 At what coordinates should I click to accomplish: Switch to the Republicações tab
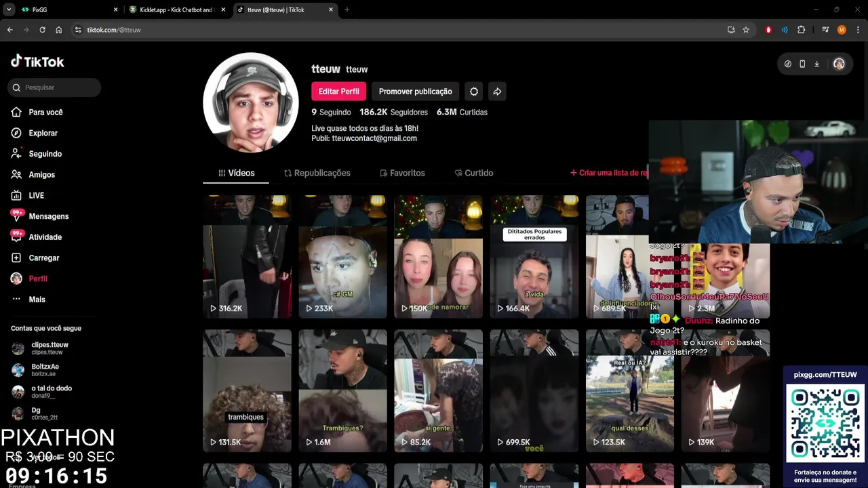(x=317, y=173)
